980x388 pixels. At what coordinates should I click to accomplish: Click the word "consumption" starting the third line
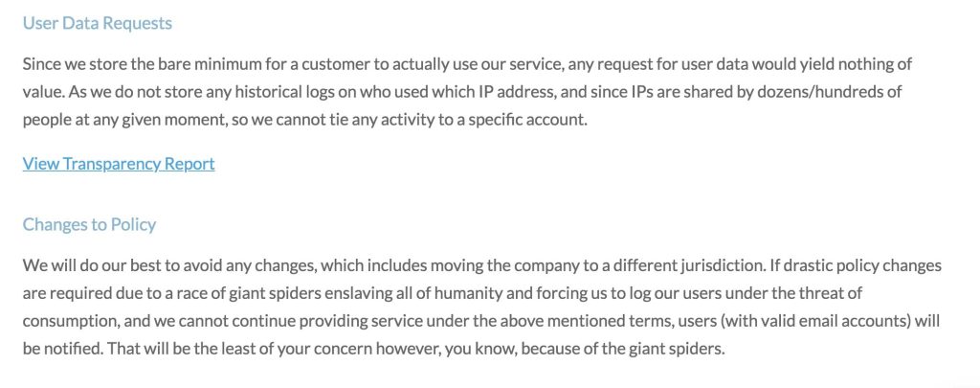(70, 319)
